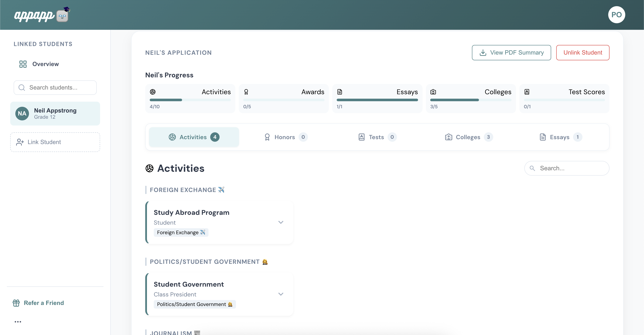The width and height of the screenshot is (644, 335).
Task: Switch to the Activities tab
Action: point(194,137)
